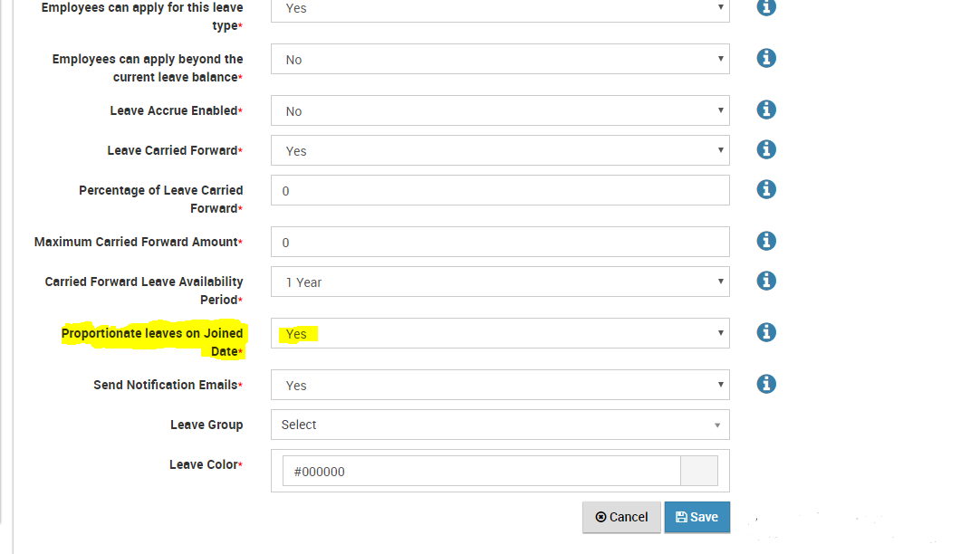Viewport: 980px width, 554px height.
Task: Click the Leave Color swatch preview
Action: coord(698,470)
